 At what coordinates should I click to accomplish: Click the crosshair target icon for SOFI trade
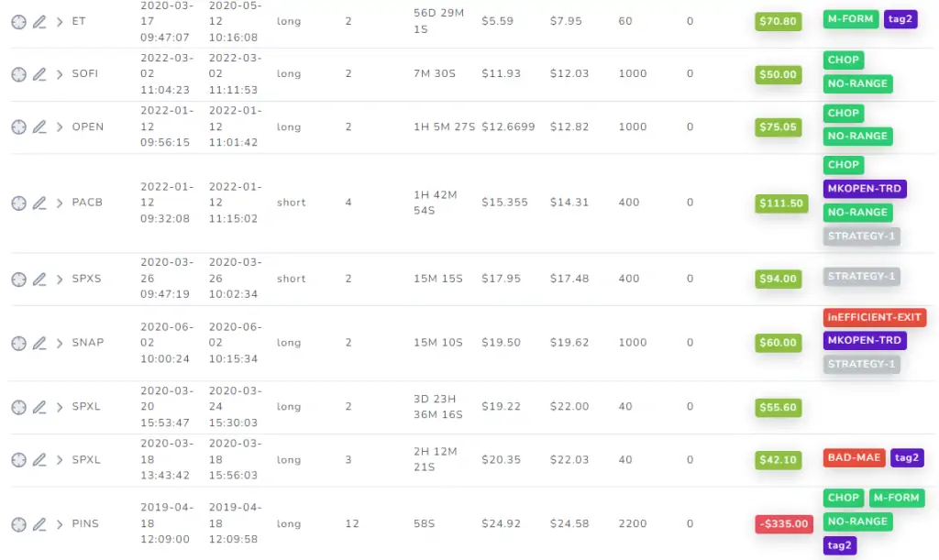coord(18,74)
